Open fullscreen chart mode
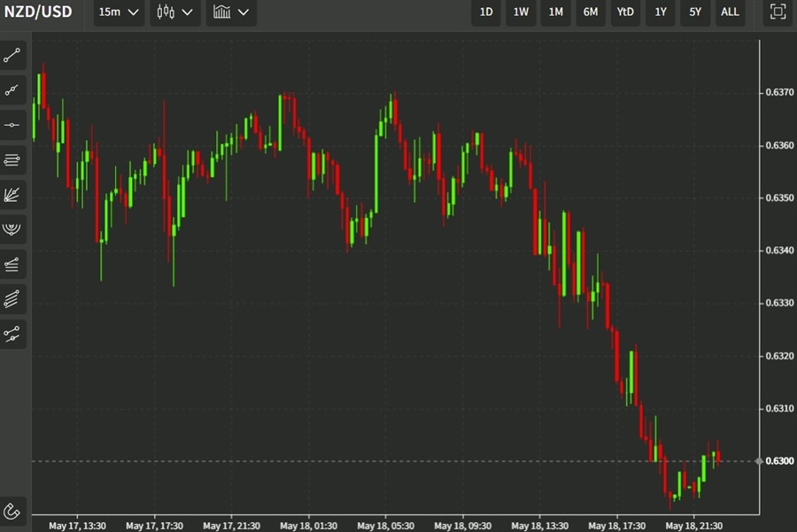The image size is (797, 532). (778, 12)
